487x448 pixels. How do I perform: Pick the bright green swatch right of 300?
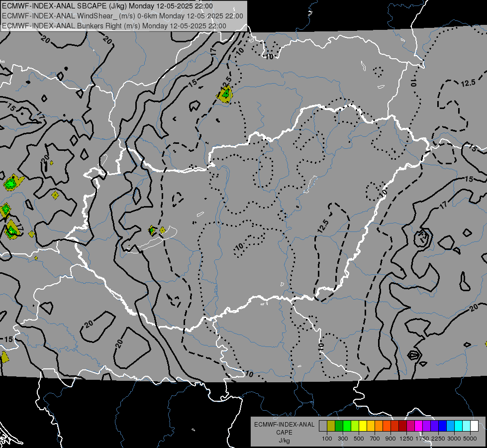click(x=347, y=426)
